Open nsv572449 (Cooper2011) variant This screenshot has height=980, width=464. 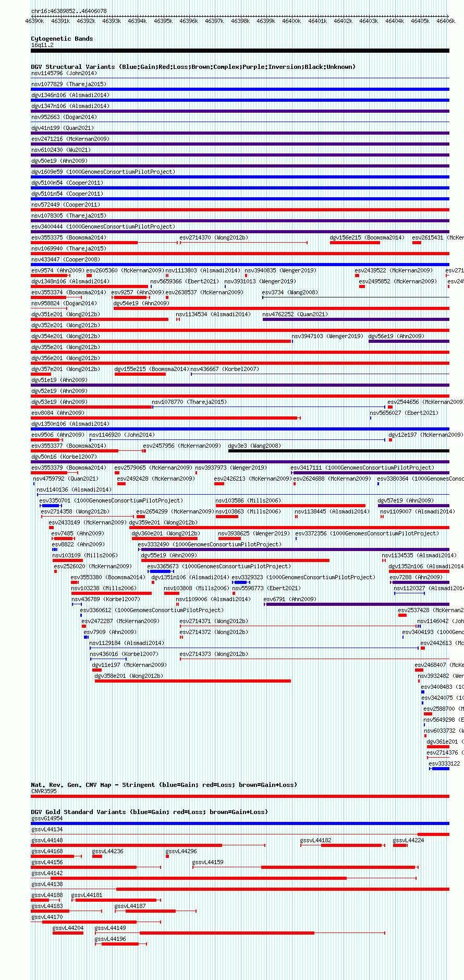(66, 205)
